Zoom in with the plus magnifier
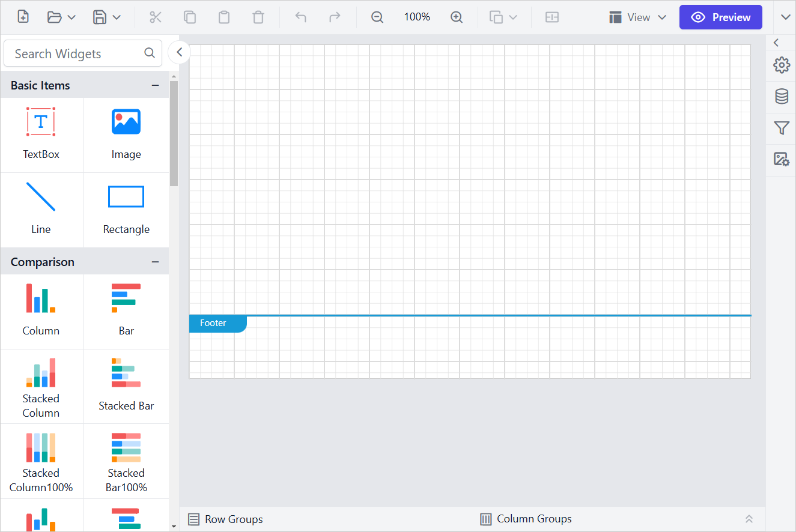This screenshot has width=796, height=532. pos(457,17)
